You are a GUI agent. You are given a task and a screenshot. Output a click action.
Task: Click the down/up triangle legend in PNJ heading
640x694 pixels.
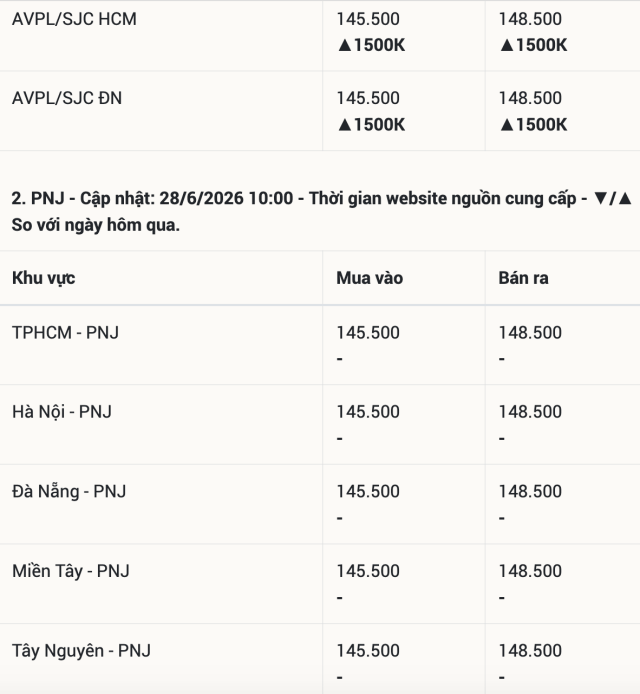[613, 198]
